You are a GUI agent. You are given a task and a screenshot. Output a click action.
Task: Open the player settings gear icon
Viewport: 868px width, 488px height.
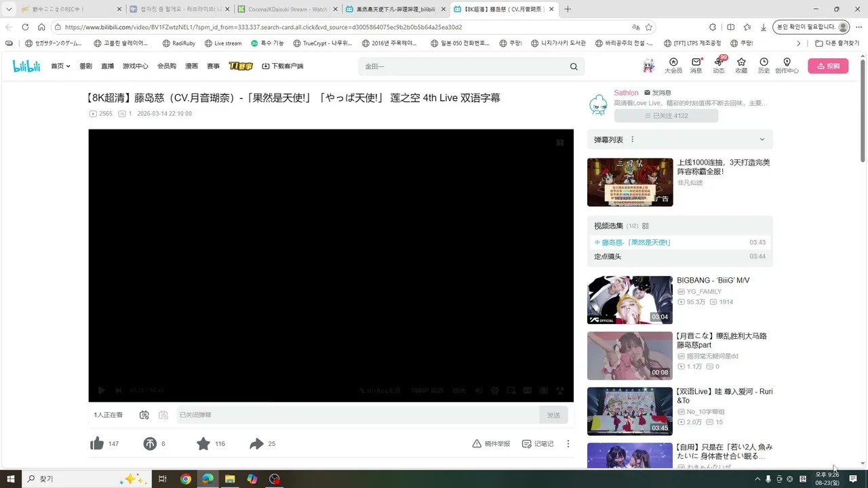[495, 390]
